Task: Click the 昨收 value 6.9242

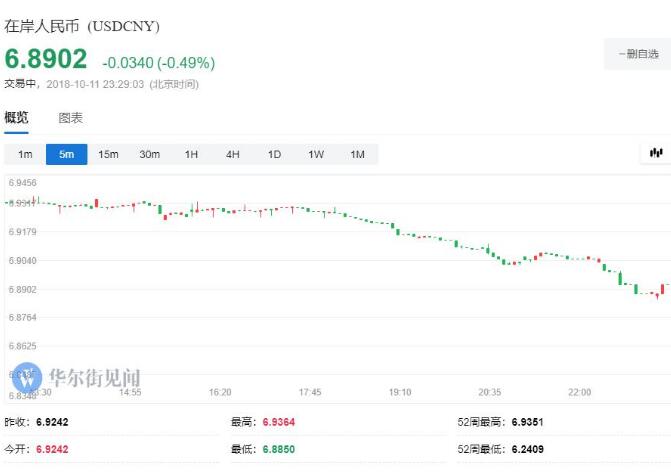Action: 53,423
